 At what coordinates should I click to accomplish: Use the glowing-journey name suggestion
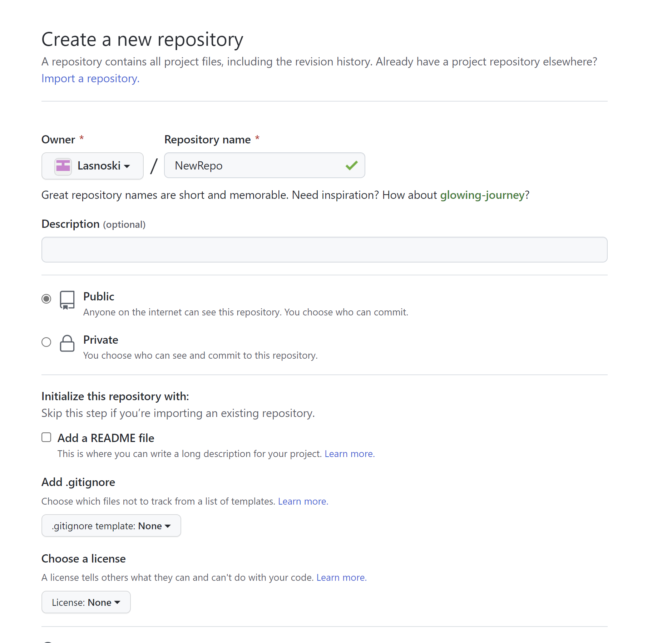coord(482,195)
